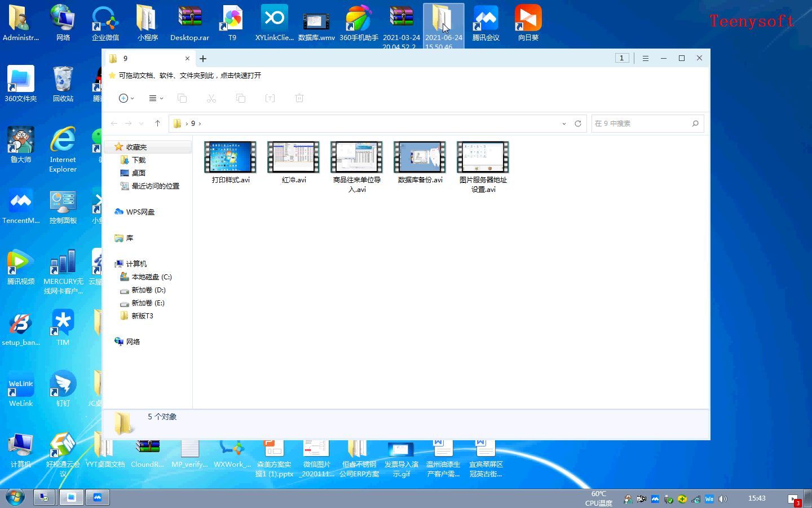812x508 pixels.
Task: Open the view layout list dropdown
Action: 156,98
